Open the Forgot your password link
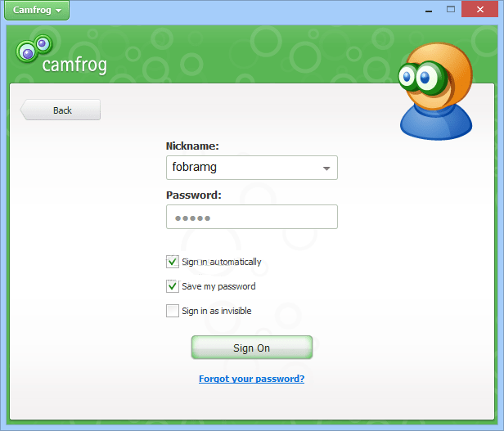The height and width of the screenshot is (431, 504). (x=252, y=379)
